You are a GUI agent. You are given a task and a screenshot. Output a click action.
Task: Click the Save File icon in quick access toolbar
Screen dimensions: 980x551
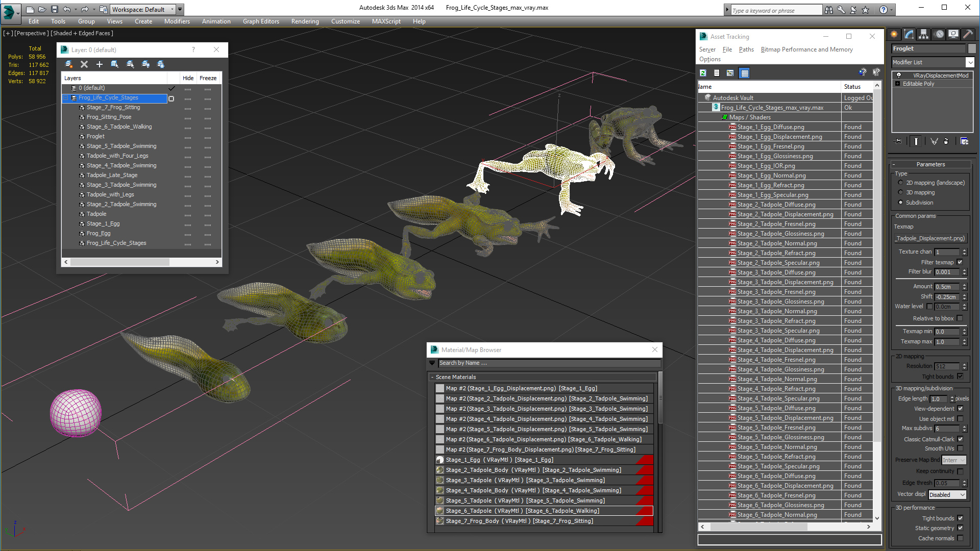(55, 9)
